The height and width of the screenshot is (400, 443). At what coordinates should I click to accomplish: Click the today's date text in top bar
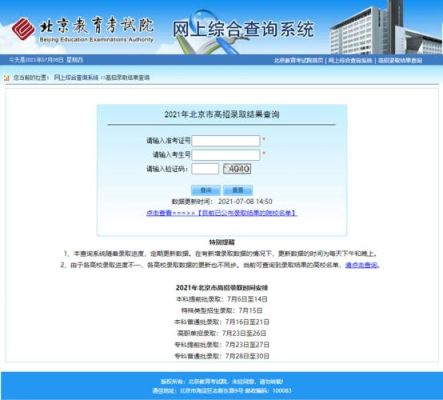[46, 60]
